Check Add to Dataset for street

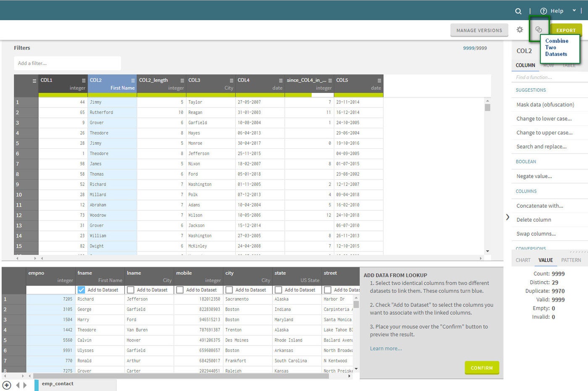328,290
